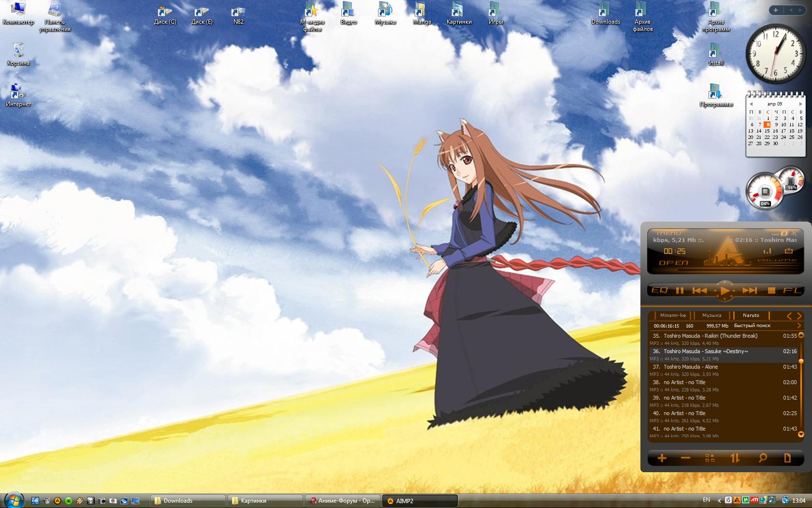Toggle the repeat/shuffle icon in AIMP display
Screen dimensions: 812x508
(789, 251)
